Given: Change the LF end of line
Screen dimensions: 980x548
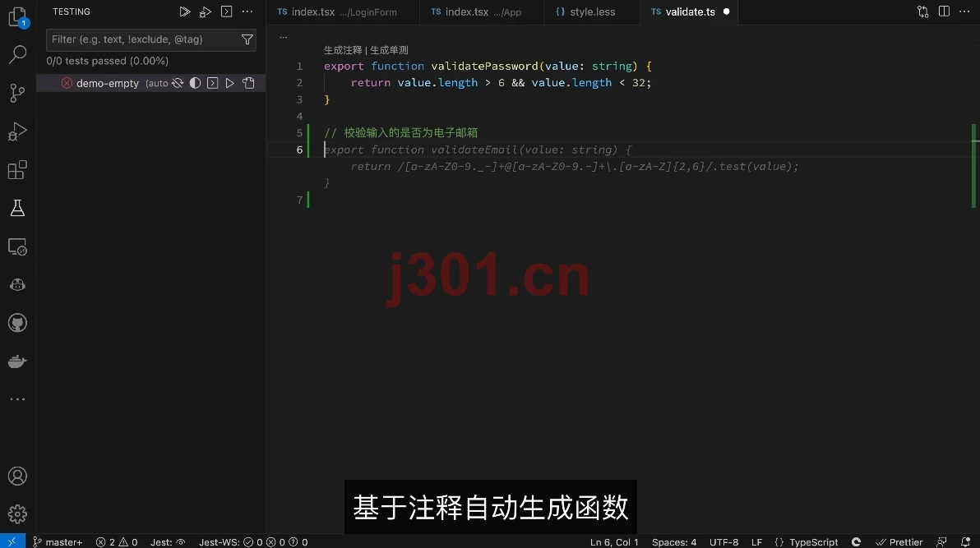Looking at the screenshot, I should (756, 541).
